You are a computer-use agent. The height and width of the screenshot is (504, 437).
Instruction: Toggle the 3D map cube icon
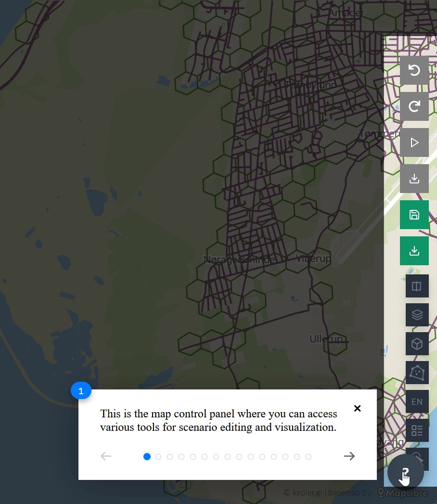[x=417, y=344]
